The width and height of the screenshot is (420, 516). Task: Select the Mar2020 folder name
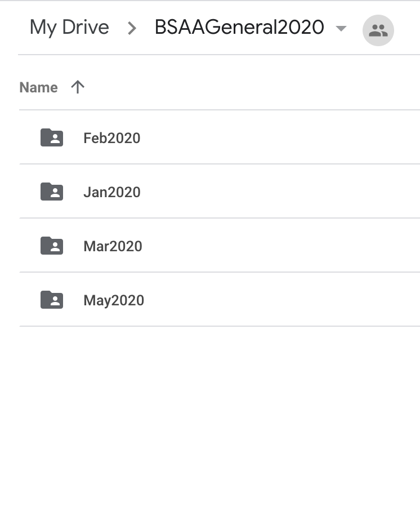click(113, 246)
